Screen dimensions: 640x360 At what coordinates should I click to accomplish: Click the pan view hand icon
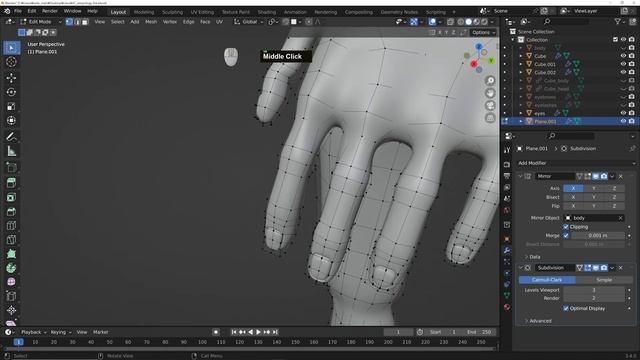[x=490, y=93]
